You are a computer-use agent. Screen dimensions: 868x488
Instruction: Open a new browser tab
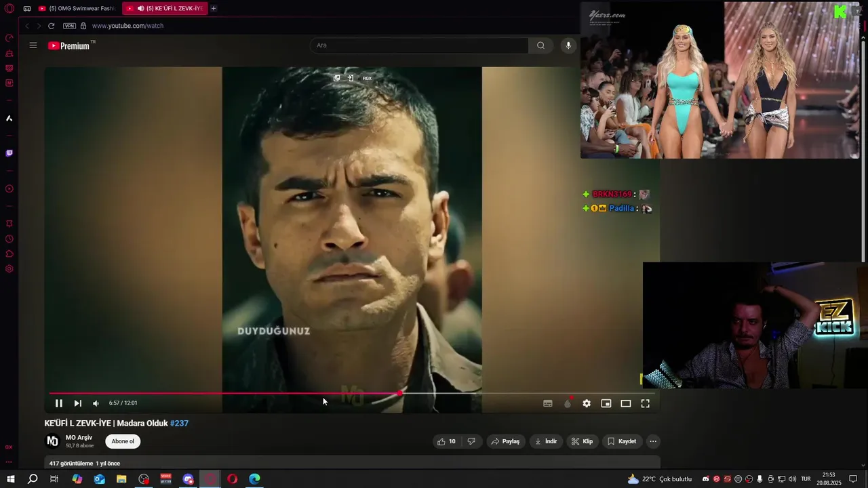click(214, 8)
